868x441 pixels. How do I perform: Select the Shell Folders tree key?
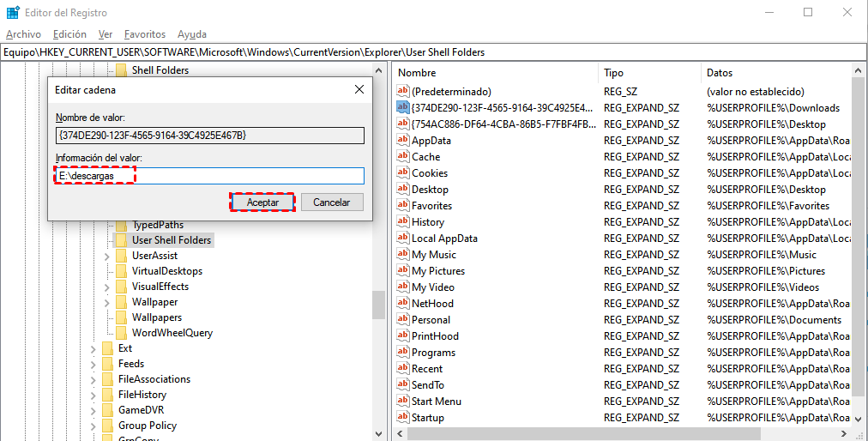pyautogui.click(x=160, y=70)
